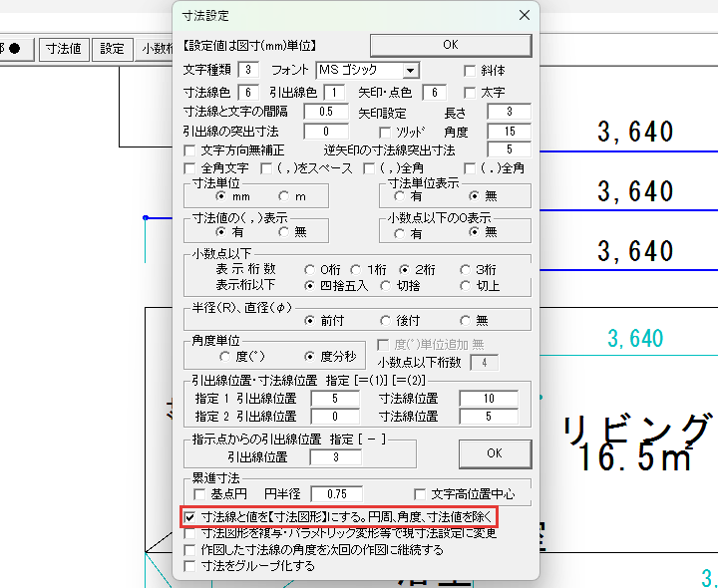Select 度分秒 angle unit
The image size is (718, 588).
[x=310, y=357]
